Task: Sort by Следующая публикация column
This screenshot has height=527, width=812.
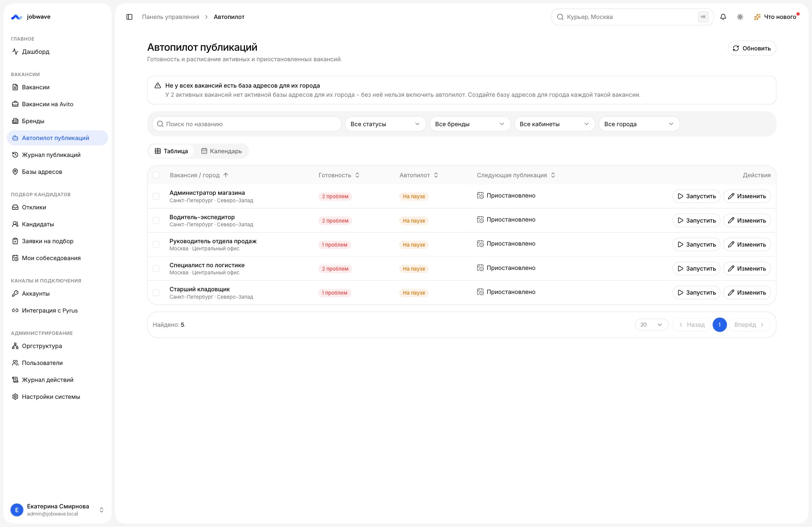Action: 516,175
